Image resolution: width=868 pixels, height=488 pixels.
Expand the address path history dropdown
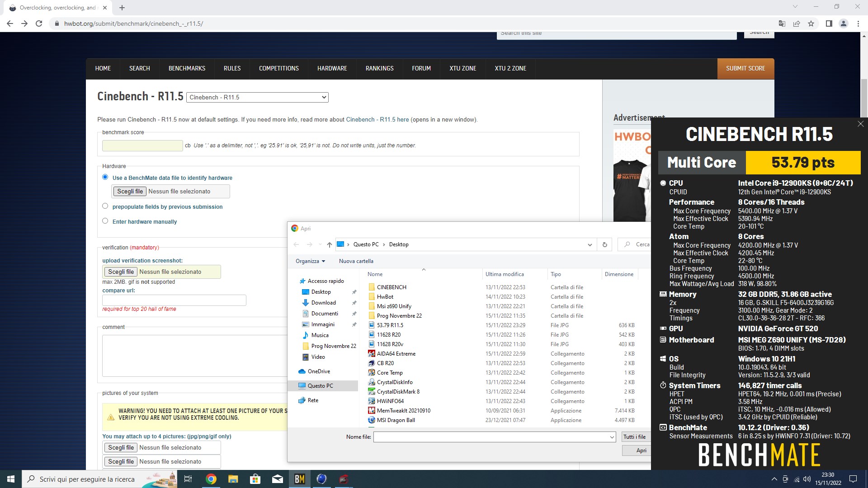coord(590,244)
